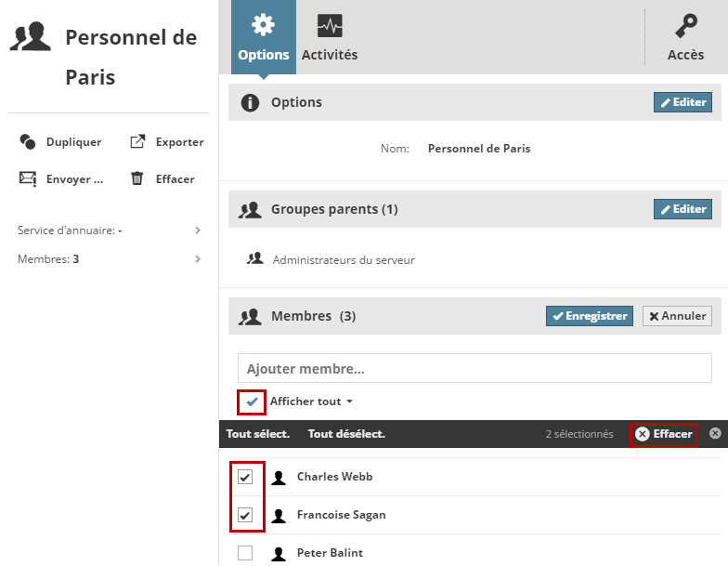This screenshot has width=728, height=566.
Task: Open the Accès tab
Action: pos(685,37)
